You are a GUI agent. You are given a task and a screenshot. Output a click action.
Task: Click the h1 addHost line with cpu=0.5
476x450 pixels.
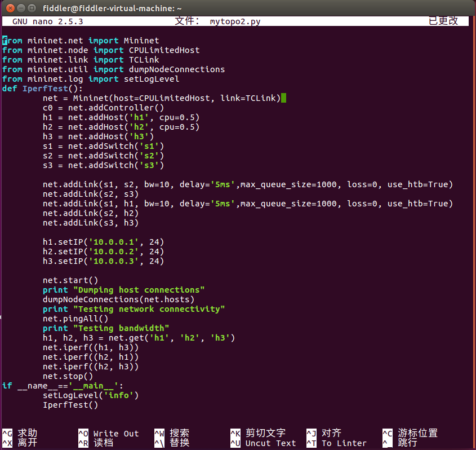(121, 118)
